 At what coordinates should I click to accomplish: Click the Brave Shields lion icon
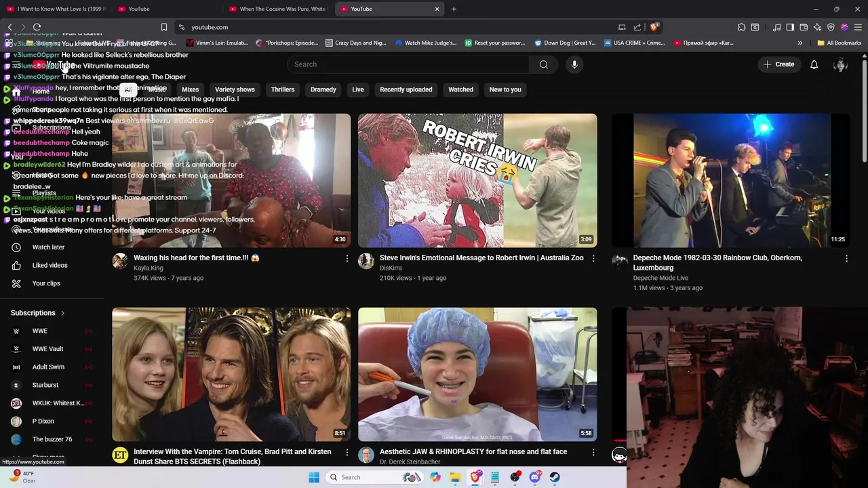[x=654, y=27]
